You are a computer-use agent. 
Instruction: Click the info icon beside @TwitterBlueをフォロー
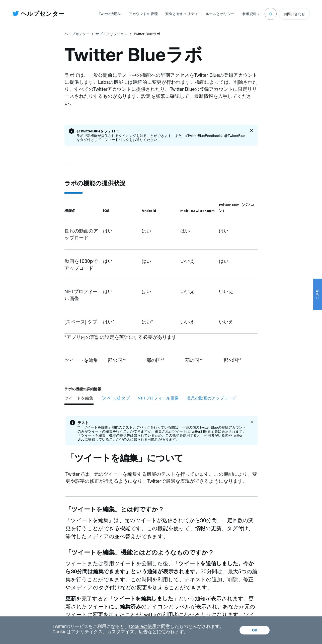tap(71, 131)
